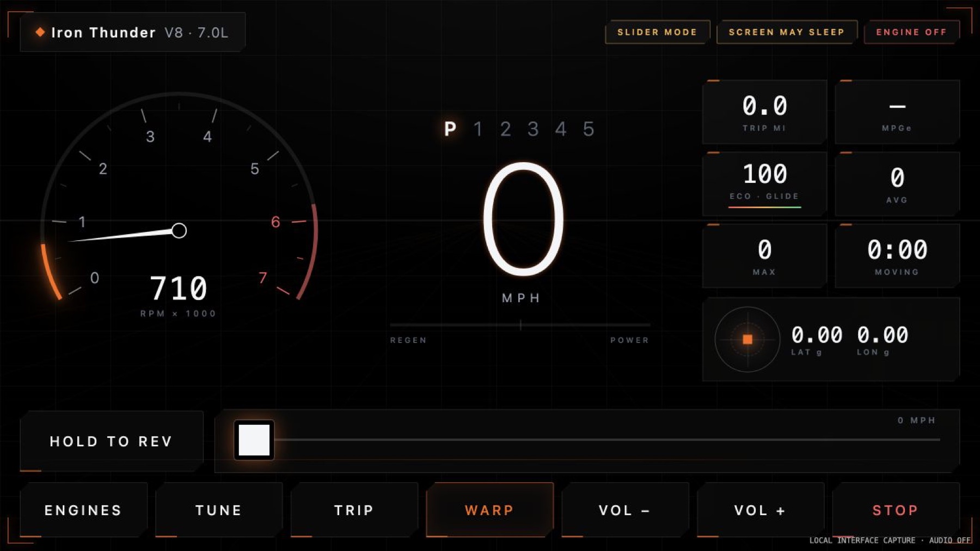
Task: Click the LON g 0.00 value
Action: click(883, 335)
